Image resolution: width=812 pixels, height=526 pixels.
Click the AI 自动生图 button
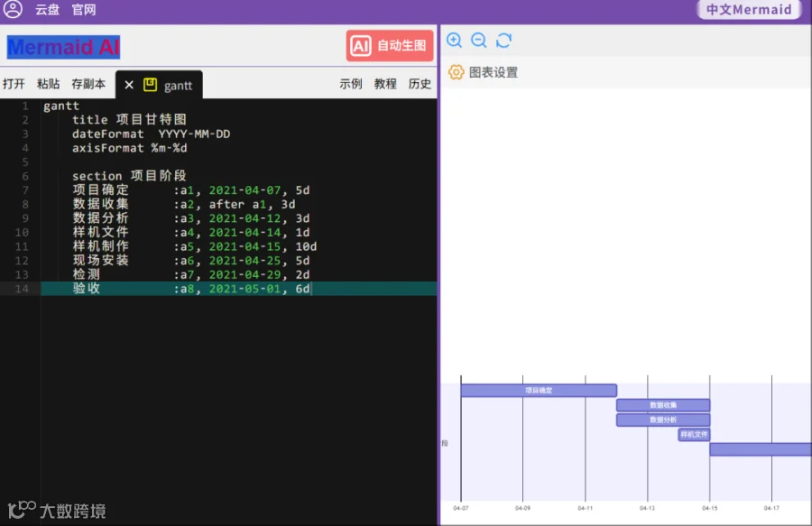tap(390, 45)
